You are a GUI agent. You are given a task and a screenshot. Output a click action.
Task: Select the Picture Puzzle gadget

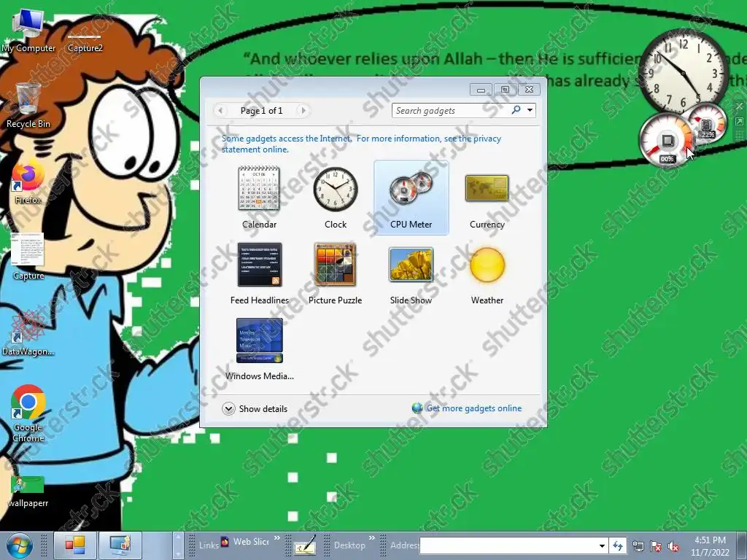pos(336,273)
